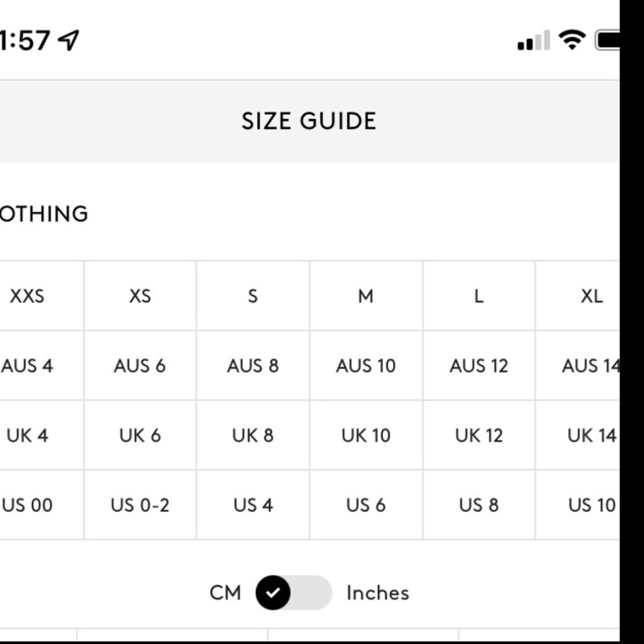644x644 pixels.
Task: Select the Inches unit label
Action: [378, 592]
